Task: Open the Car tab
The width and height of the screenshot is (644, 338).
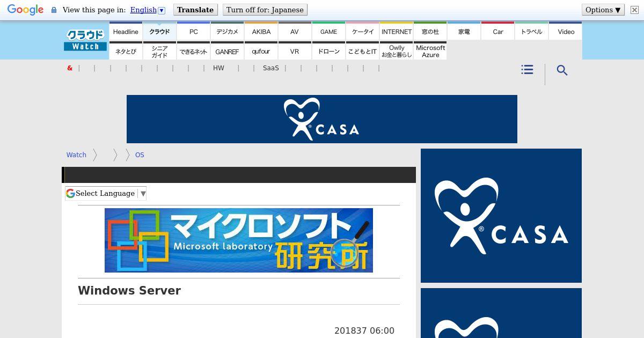Action: pos(497,31)
